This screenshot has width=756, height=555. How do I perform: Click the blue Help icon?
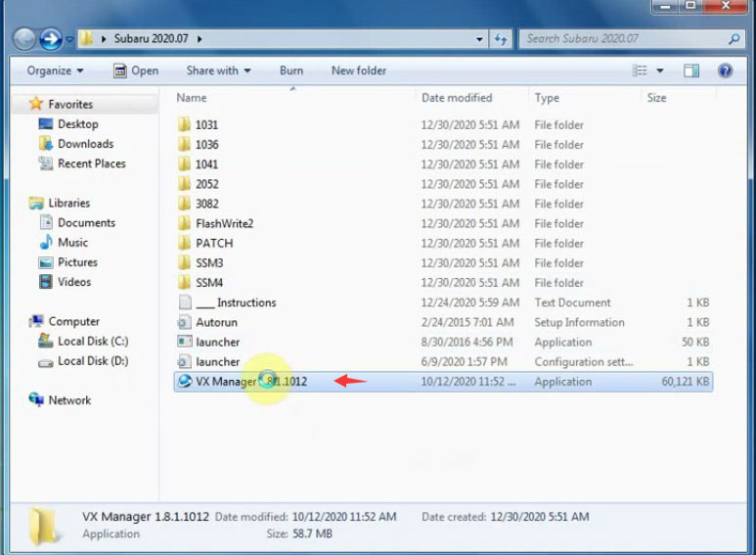(725, 70)
